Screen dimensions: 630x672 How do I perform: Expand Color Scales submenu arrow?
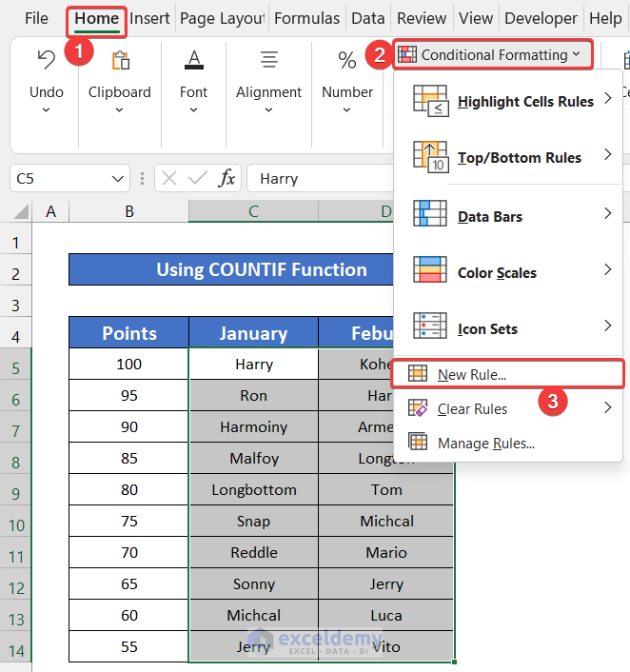[x=608, y=269]
